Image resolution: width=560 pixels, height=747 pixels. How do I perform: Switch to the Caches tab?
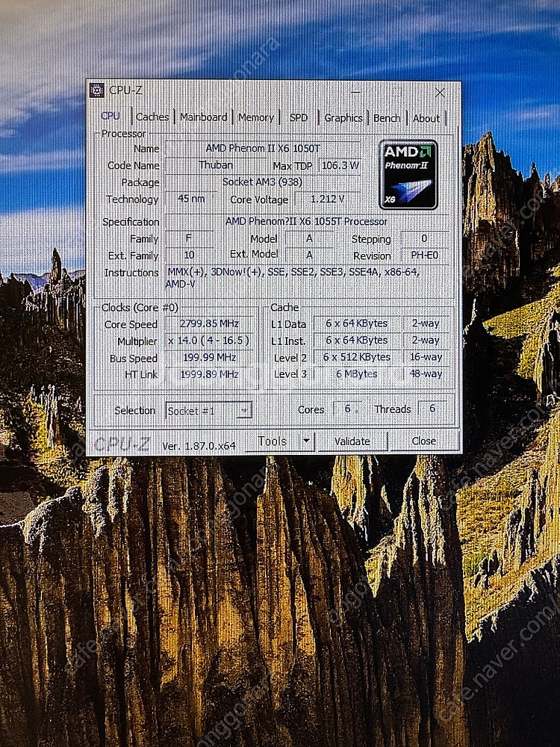tap(152, 117)
